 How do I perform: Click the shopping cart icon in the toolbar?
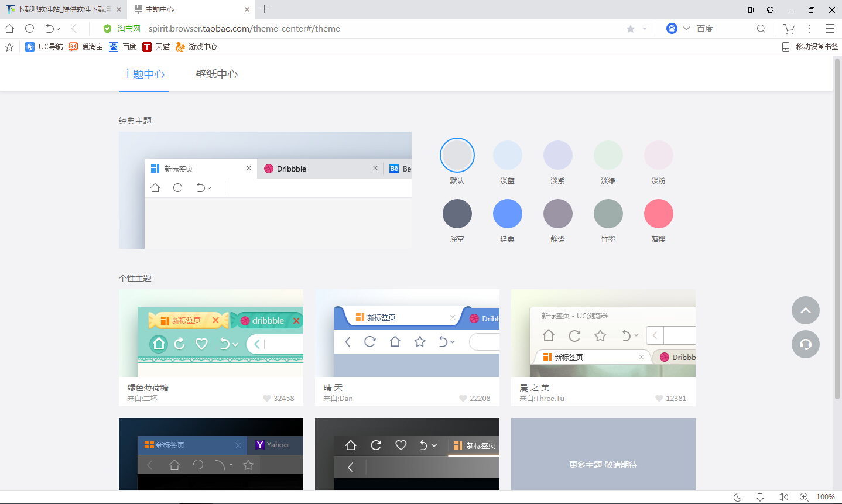(788, 28)
